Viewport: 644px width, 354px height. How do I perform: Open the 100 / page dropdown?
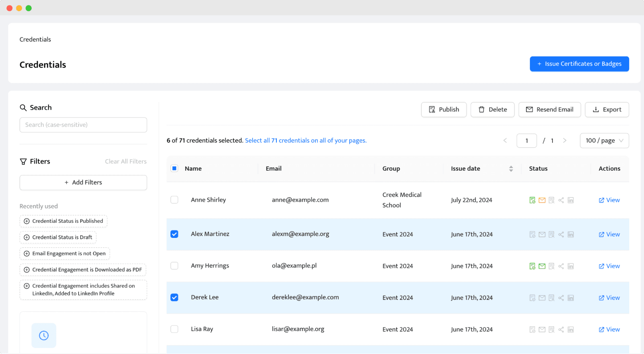point(604,141)
